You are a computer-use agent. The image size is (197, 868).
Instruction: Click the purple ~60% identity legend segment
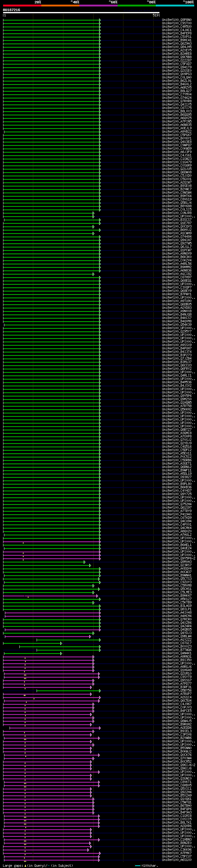point(99,5)
